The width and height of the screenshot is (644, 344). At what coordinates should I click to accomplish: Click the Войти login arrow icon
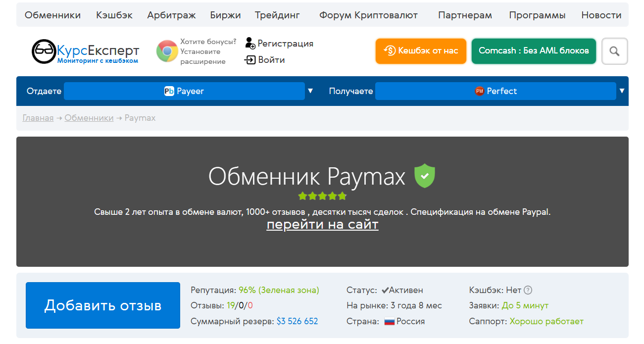point(250,60)
